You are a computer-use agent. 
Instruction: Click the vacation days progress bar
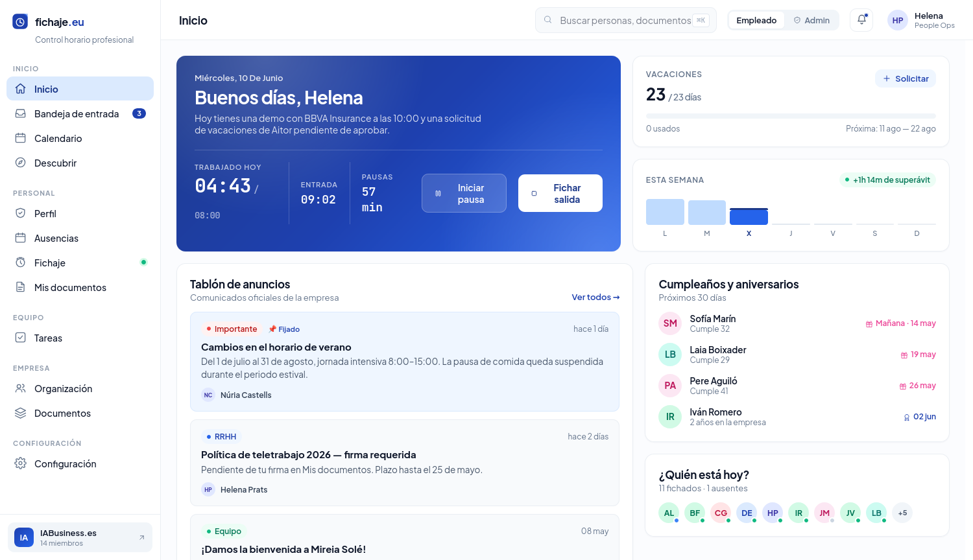(x=791, y=115)
